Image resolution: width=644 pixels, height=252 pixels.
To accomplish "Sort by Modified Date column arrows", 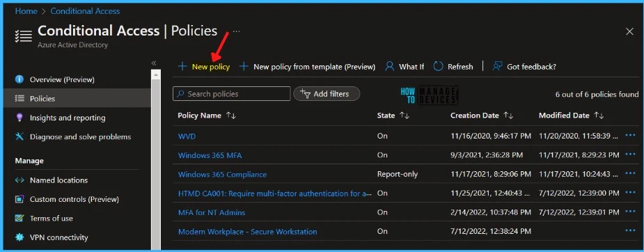I will [599, 116].
